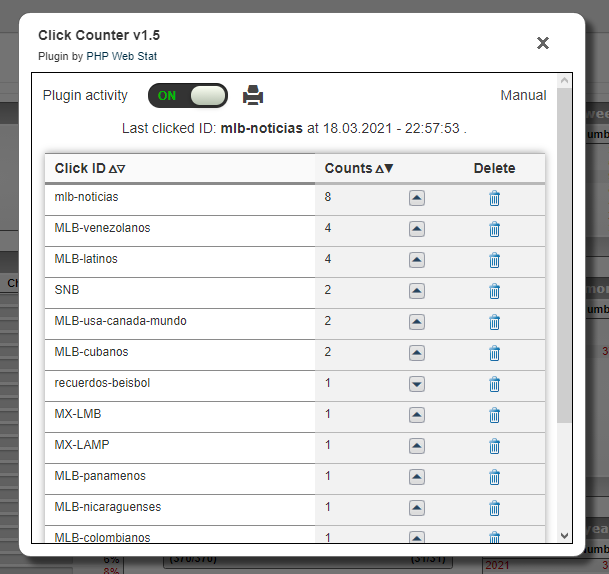609x574 pixels.
Task: Remove the MLB-cubanos entry
Action: coord(494,353)
